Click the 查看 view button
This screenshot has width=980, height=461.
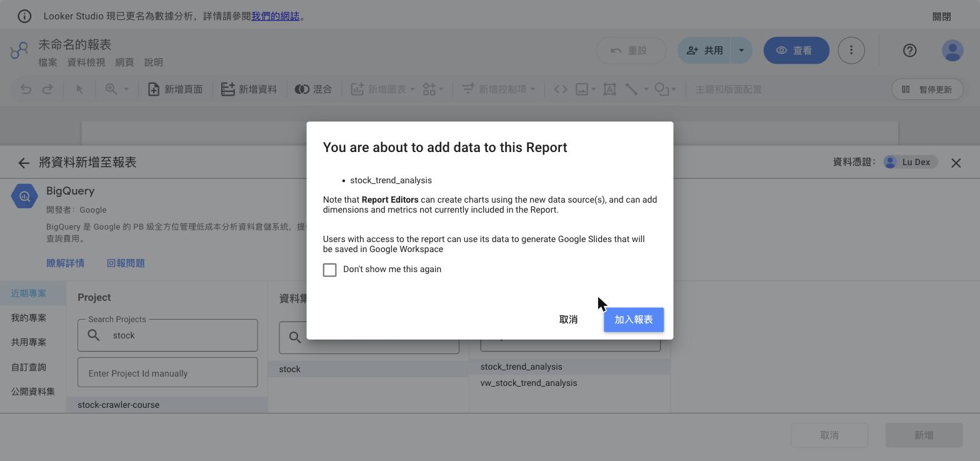pyautogui.click(x=796, y=50)
